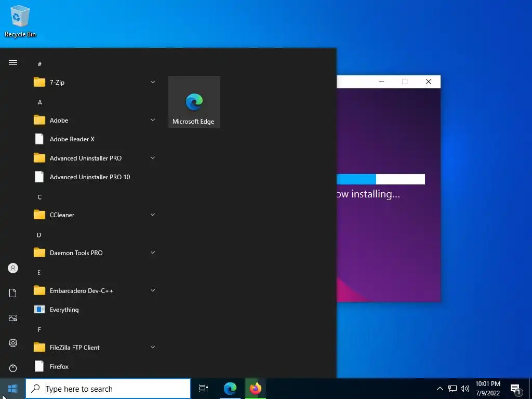532x399 pixels.
Task: Click the 'D' letter header
Action: pyautogui.click(x=39, y=235)
